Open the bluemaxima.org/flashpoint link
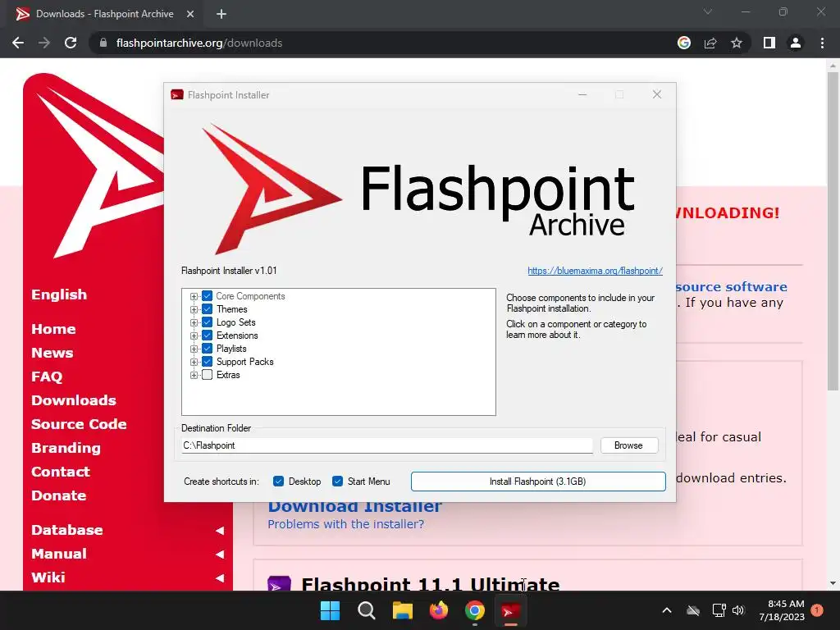Viewport: 840px width, 630px height. pyautogui.click(x=596, y=271)
